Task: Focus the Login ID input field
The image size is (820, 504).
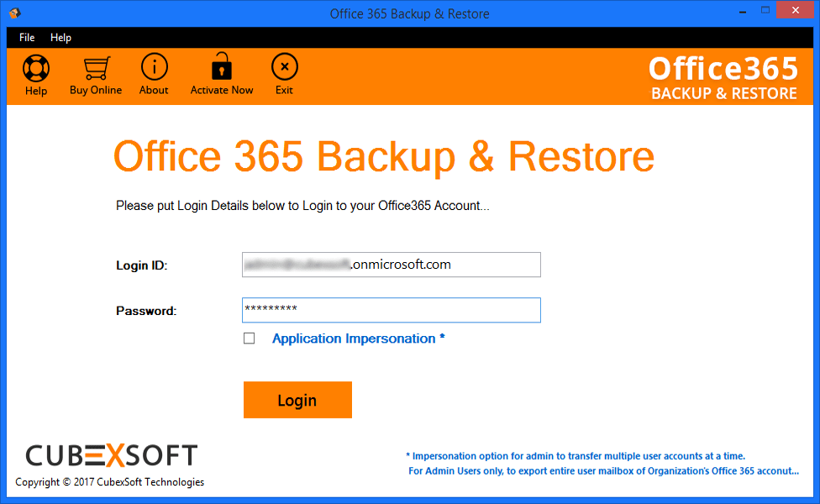Action: pos(391,265)
